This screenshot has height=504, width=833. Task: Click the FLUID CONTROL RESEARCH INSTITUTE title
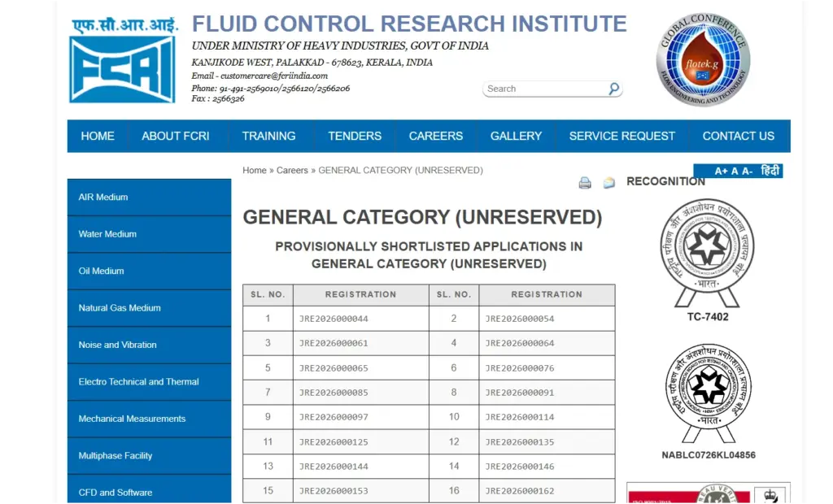[409, 24]
